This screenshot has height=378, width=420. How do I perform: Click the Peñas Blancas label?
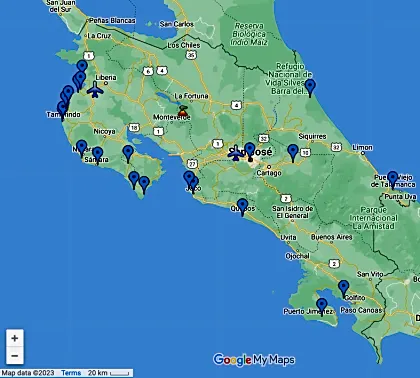pyautogui.click(x=112, y=20)
